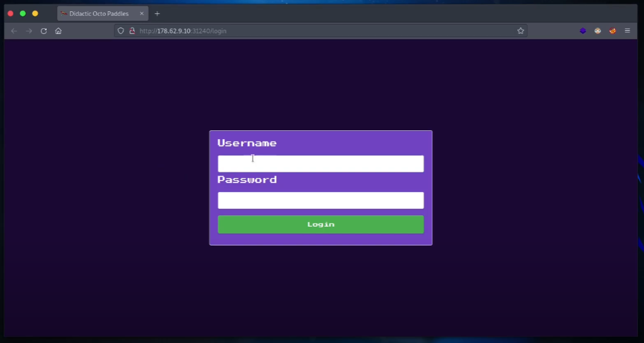Bookmark this page with the star
The height and width of the screenshot is (343, 644).
(520, 31)
